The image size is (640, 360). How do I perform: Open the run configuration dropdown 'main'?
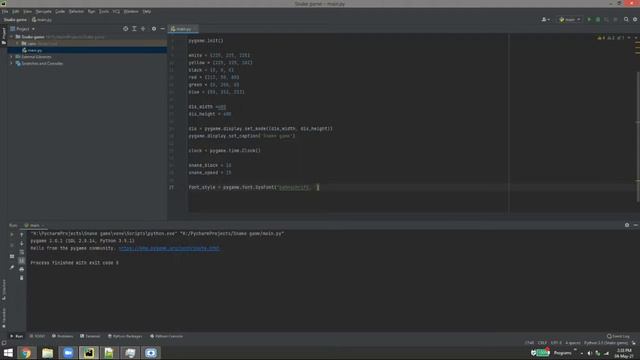570,19
